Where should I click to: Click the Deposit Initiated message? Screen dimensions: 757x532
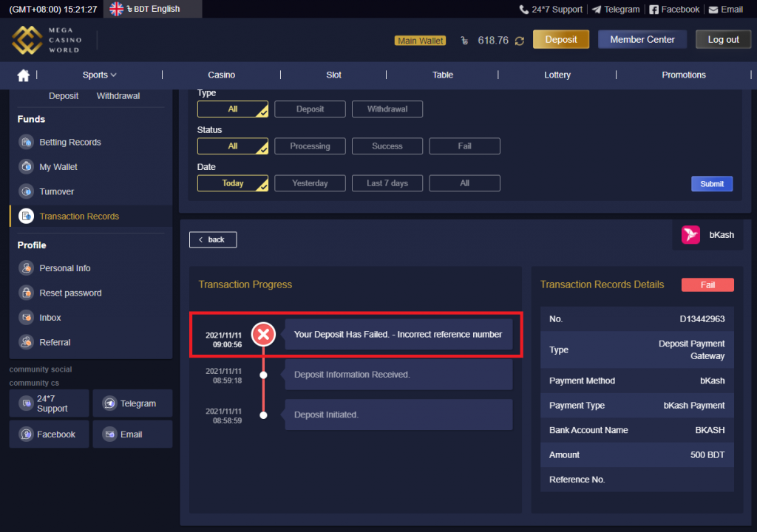click(398, 415)
